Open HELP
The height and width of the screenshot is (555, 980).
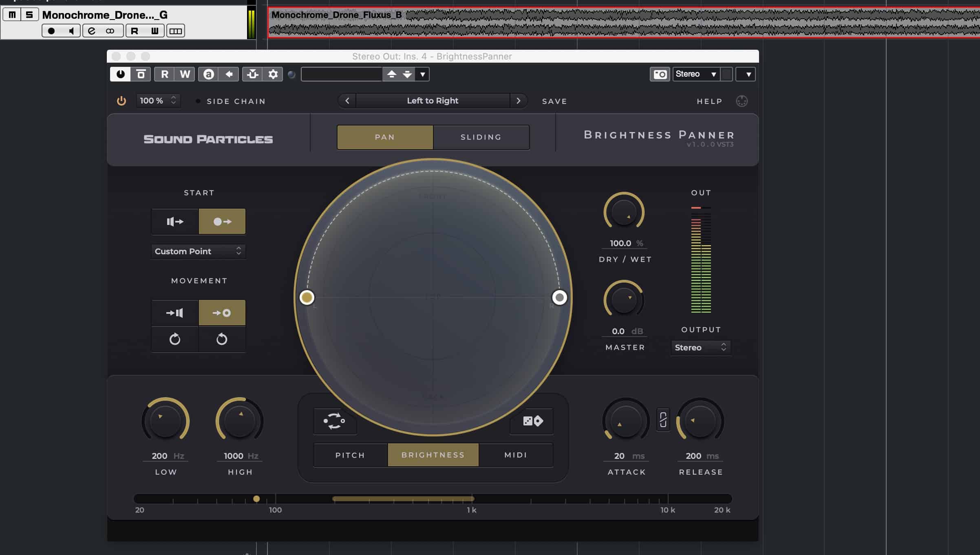[x=709, y=101]
